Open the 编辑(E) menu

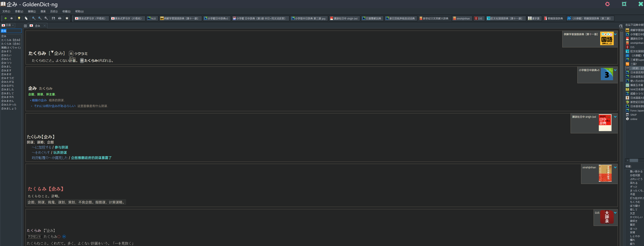coord(32,12)
